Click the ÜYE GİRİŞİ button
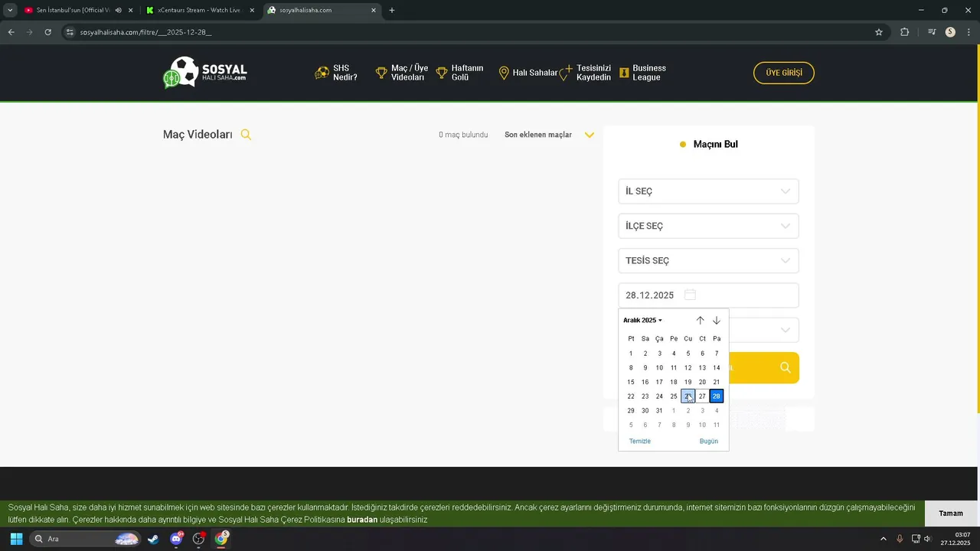 point(784,73)
